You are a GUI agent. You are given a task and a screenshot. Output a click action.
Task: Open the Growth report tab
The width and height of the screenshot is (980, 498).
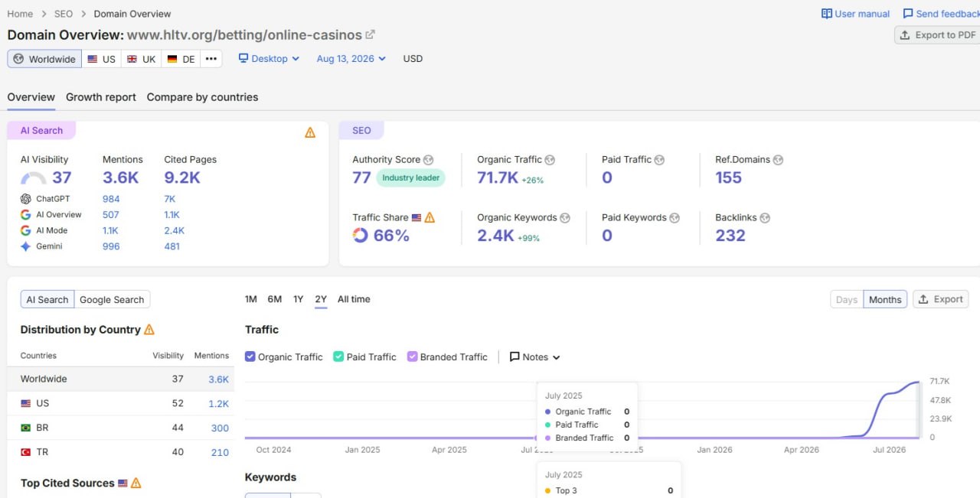[101, 97]
